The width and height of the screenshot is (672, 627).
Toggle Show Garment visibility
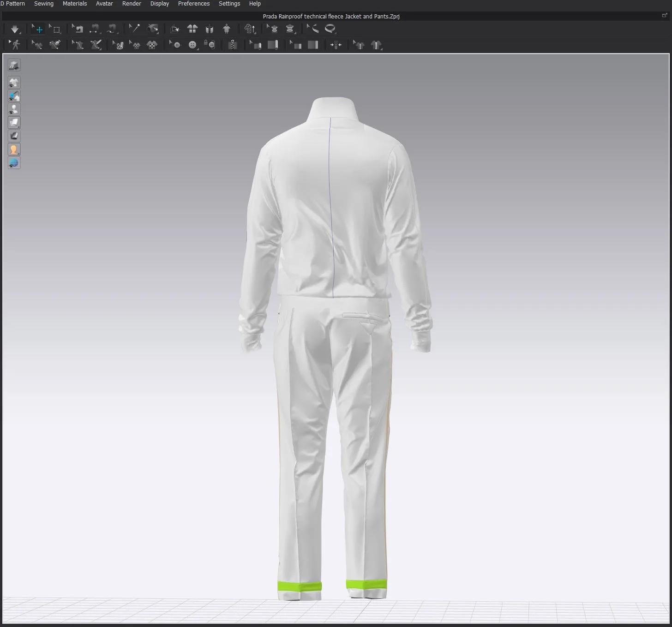pyautogui.click(x=14, y=83)
